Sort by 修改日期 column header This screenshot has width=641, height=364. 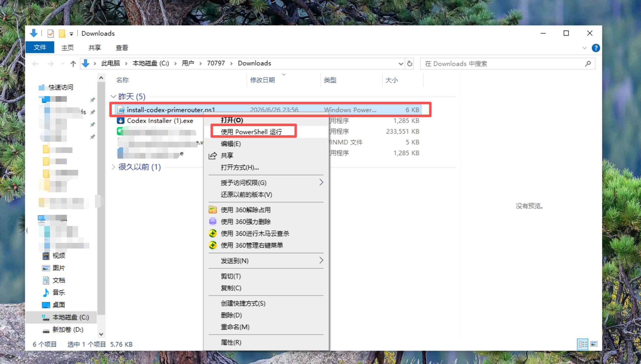tap(283, 80)
